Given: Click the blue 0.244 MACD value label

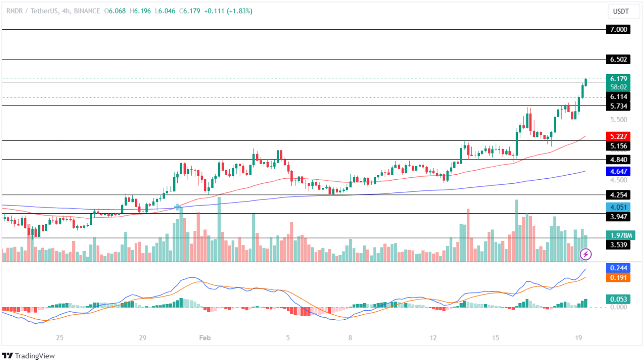Looking at the screenshot, I should (x=618, y=268).
